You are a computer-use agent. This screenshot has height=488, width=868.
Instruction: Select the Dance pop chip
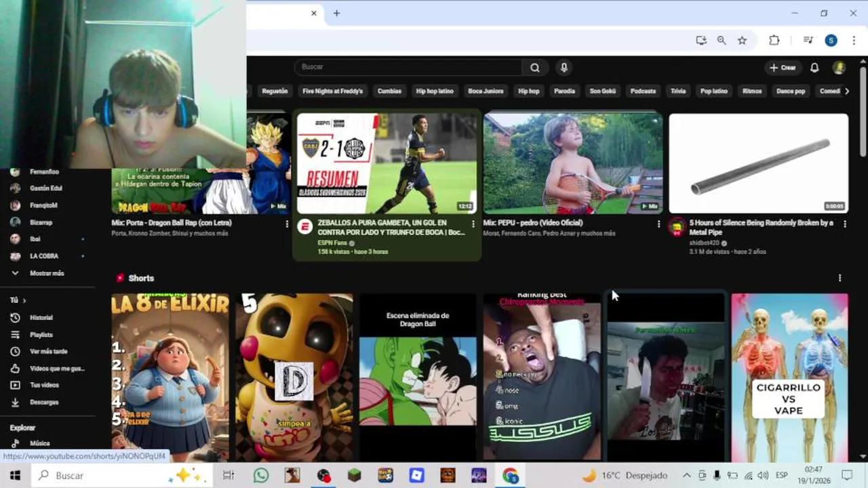pos(791,91)
